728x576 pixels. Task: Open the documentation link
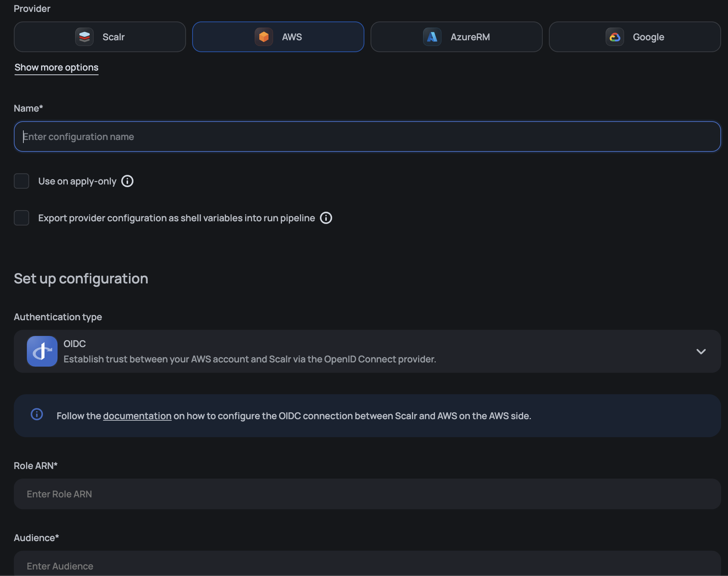(137, 416)
